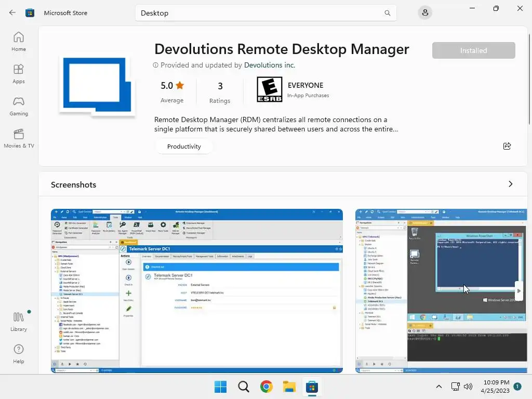Open Library in the sidebar
Screen dimensions: 532x399
click(19, 322)
